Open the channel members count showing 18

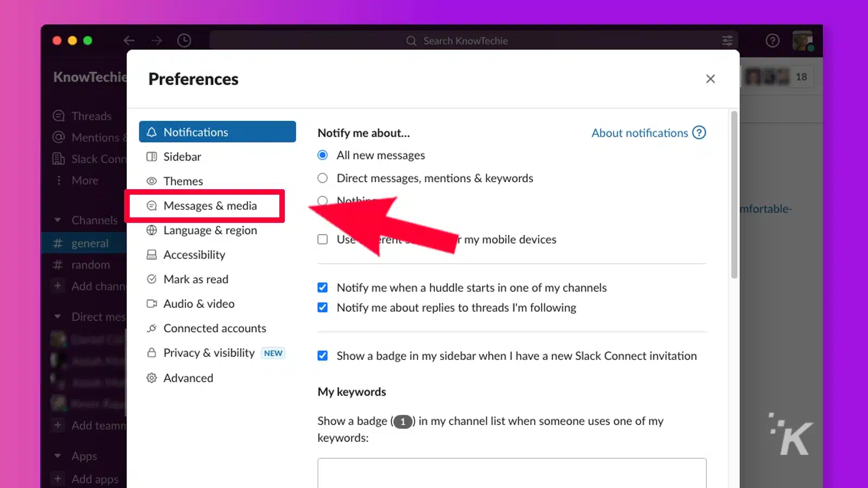pos(777,76)
